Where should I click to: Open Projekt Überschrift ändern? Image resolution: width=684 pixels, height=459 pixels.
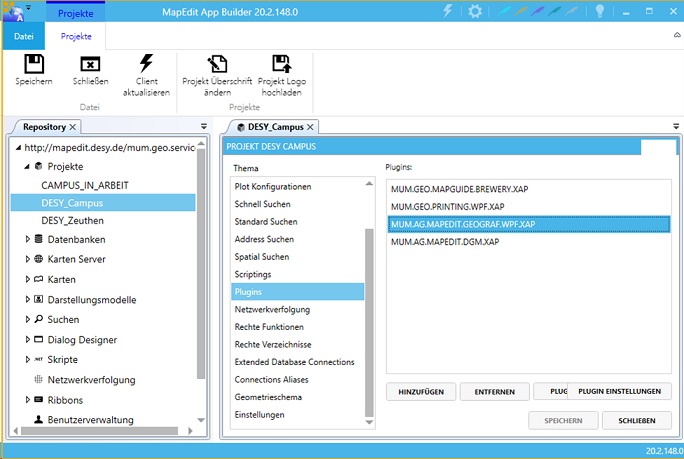214,65
